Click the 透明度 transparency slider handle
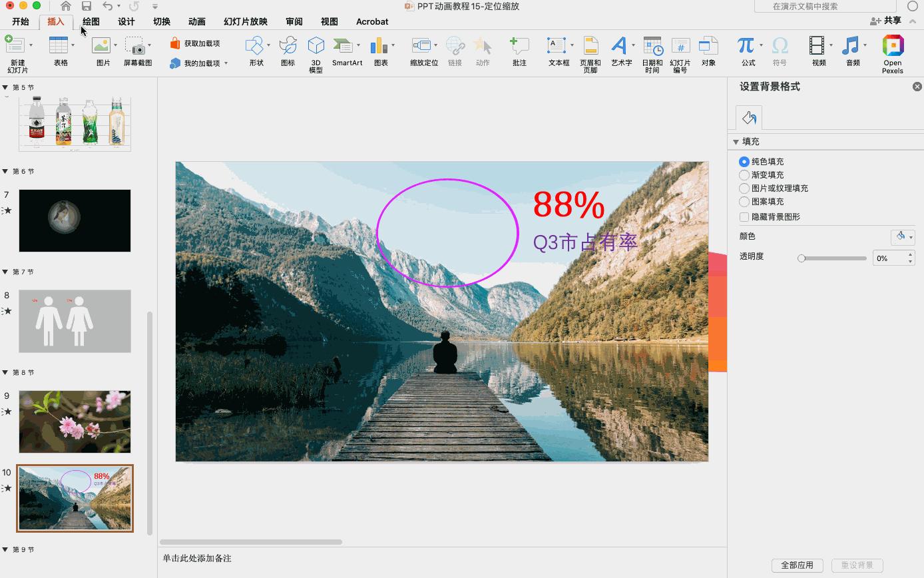924x578 pixels. (x=802, y=258)
